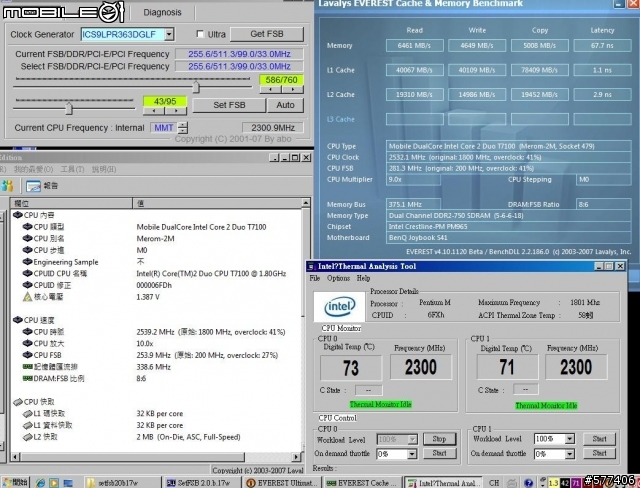Image resolution: width=640 pixels, height=488 pixels.
Task: Click the L1 碼快取 row icon
Action: [27, 414]
